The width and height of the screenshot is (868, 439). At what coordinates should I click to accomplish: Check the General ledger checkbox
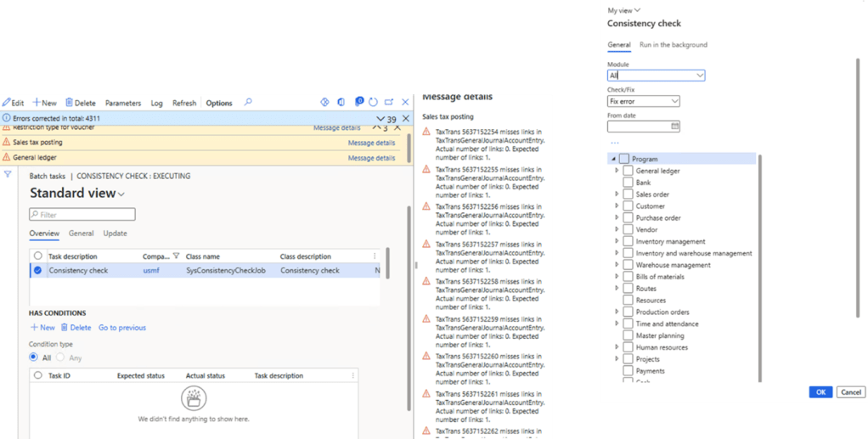point(628,171)
